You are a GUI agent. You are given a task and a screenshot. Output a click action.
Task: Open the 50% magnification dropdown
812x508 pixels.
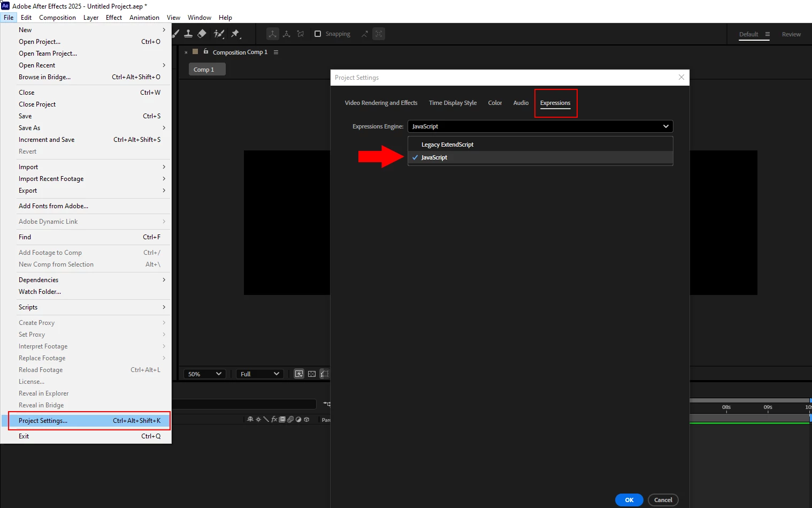205,374
